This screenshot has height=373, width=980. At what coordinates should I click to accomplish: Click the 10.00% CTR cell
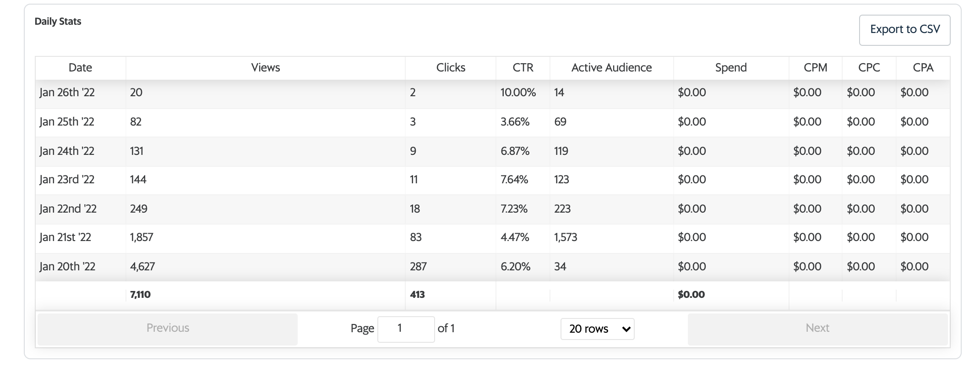(518, 93)
